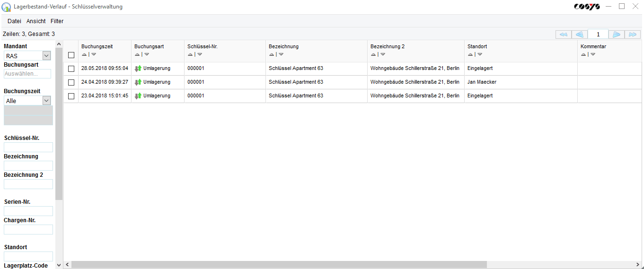Image resolution: width=644 pixels, height=269 pixels.
Task: Sort Kommentar column descending
Action: [x=592, y=54]
